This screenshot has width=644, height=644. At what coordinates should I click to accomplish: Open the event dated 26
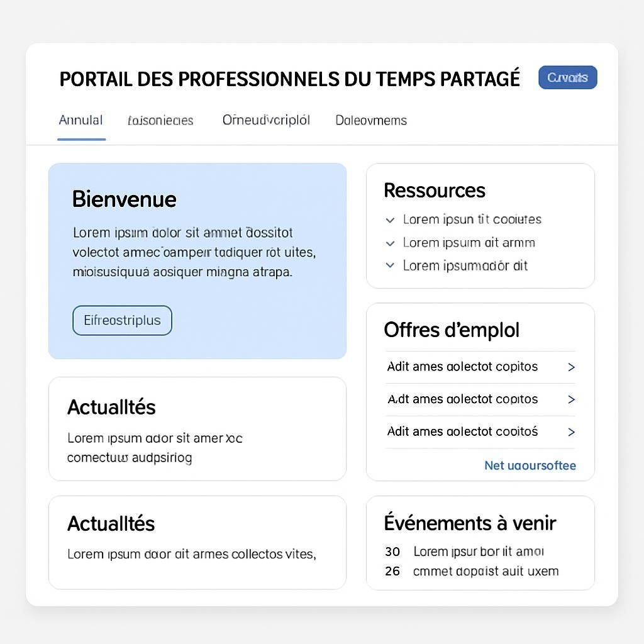click(x=485, y=571)
